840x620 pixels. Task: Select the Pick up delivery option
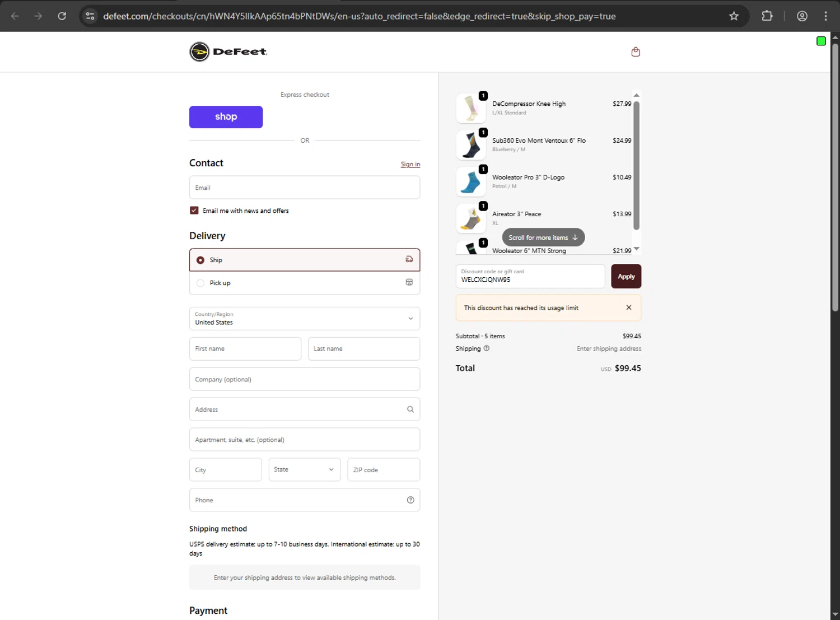pos(305,283)
